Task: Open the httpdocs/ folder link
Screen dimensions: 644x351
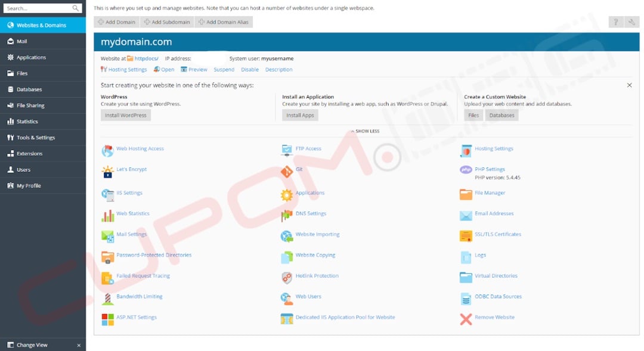Action: point(146,58)
